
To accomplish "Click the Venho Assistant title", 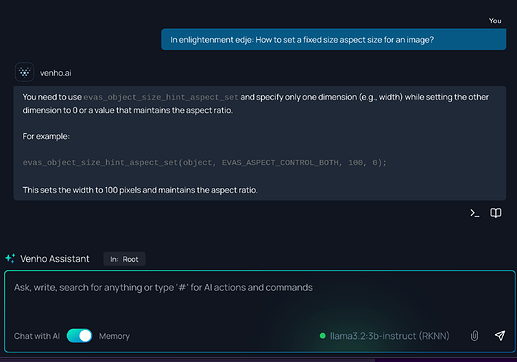I will pyautogui.click(x=55, y=259).
